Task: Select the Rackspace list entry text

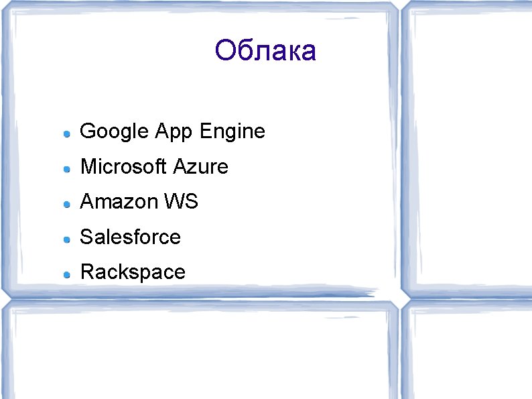Action: pos(133,272)
